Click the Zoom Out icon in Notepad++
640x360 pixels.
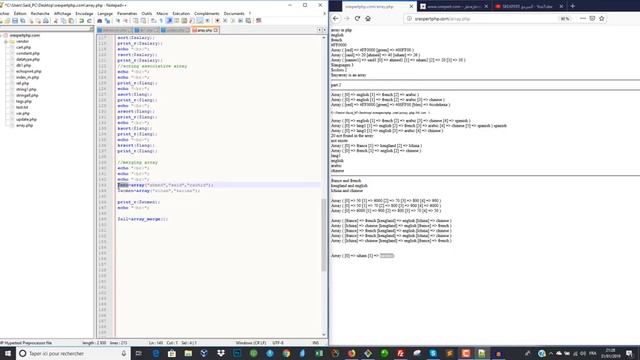coord(126,21)
